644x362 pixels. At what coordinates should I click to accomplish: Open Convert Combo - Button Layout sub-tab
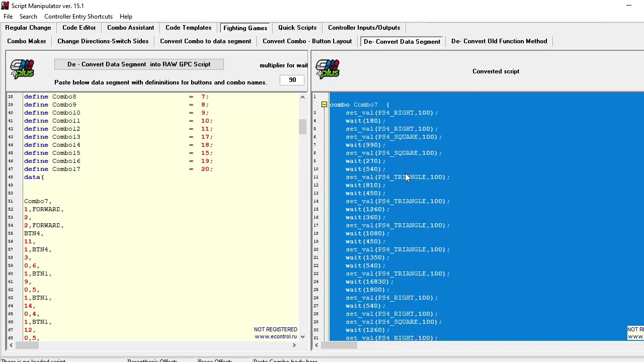[307, 41]
